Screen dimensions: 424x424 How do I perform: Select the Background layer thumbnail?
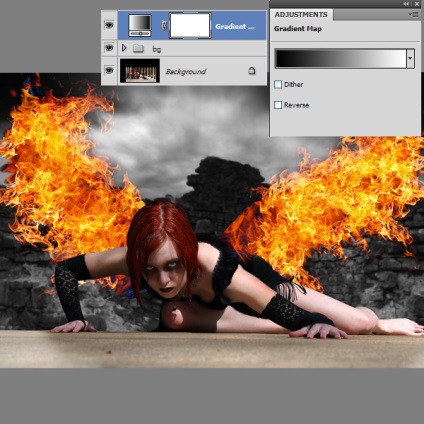140,71
